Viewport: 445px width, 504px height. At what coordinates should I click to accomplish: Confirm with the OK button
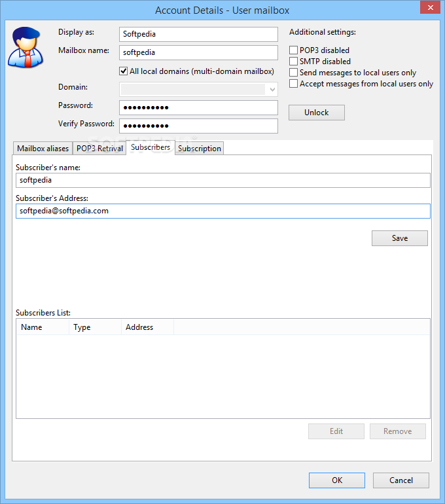[x=337, y=480]
